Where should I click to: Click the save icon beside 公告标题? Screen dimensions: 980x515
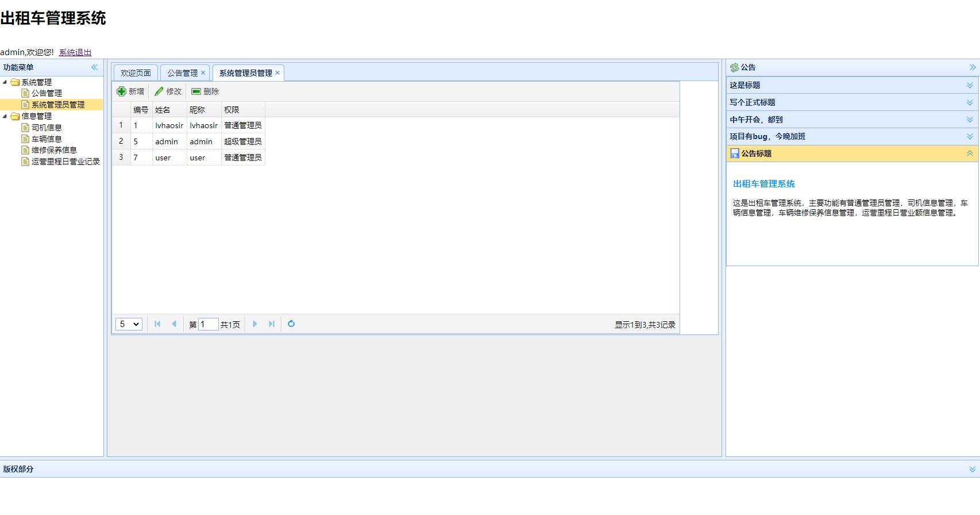[735, 153]
